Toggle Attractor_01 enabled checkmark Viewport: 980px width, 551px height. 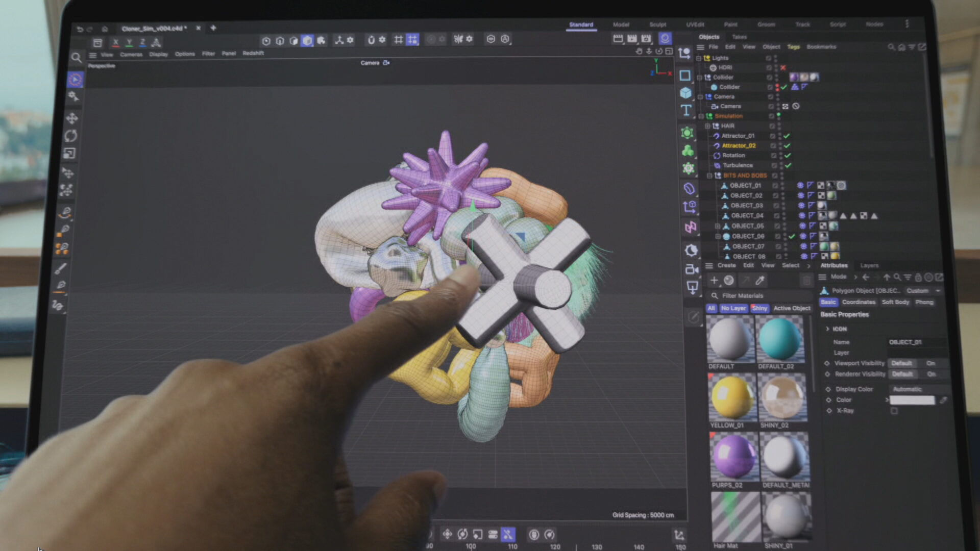point(787,136)
